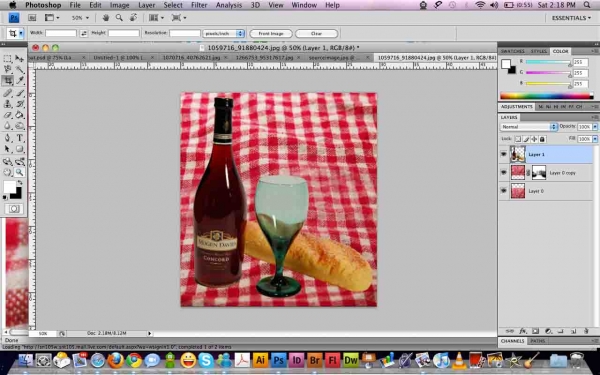
Task: Toggle lock image pixels
Action: point(526,139)
